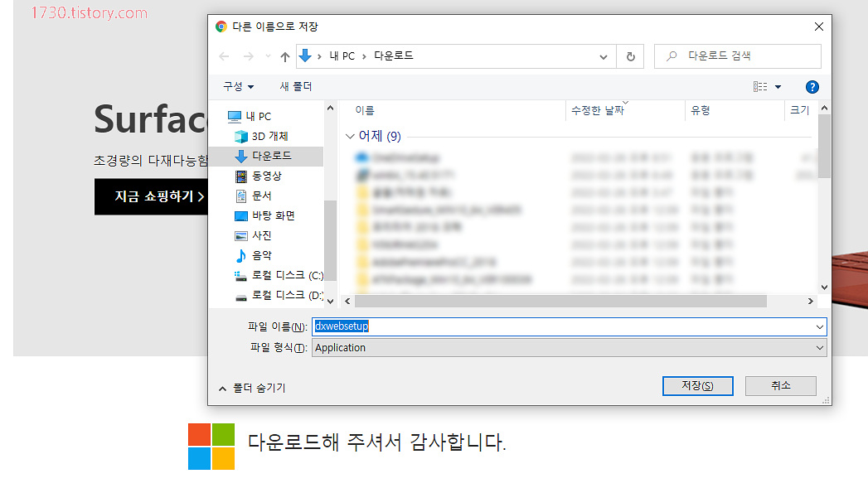Change view layout icon
Viewport: 868px width, 488px height.
[760, 87]
